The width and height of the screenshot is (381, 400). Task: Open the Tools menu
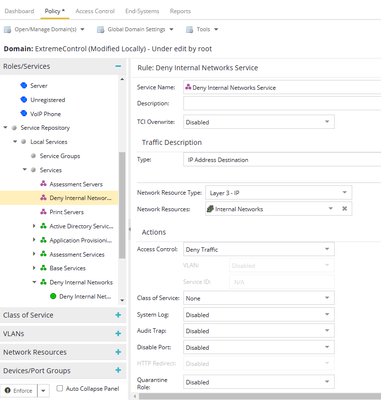pos(202,29)
